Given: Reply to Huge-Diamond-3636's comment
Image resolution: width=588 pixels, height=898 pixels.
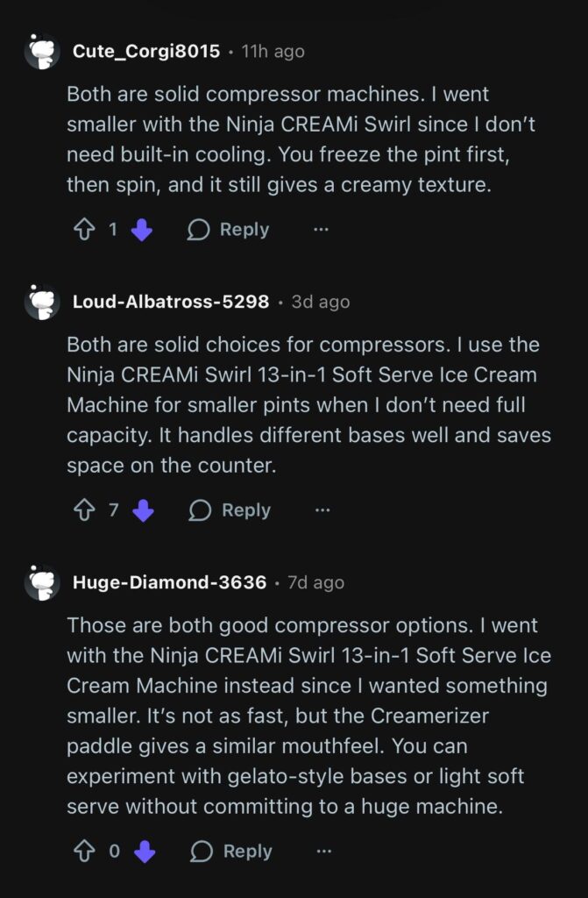Looking at the screenshot, I should [231, 851].
